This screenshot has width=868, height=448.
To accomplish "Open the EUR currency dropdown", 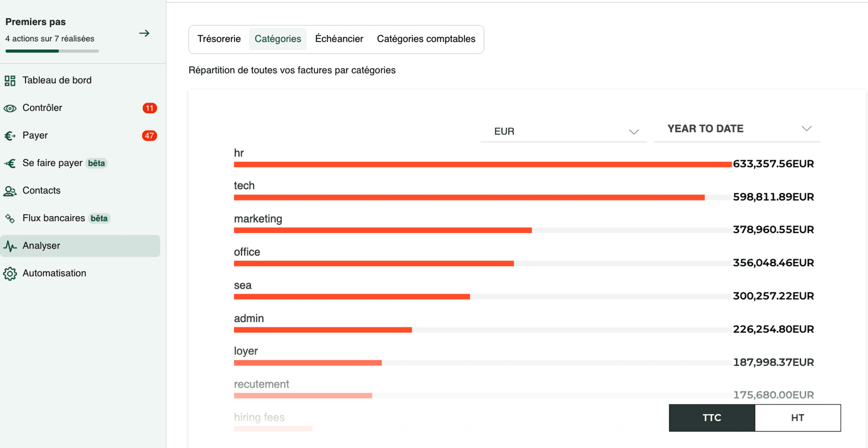I will [x=563, y=131].
